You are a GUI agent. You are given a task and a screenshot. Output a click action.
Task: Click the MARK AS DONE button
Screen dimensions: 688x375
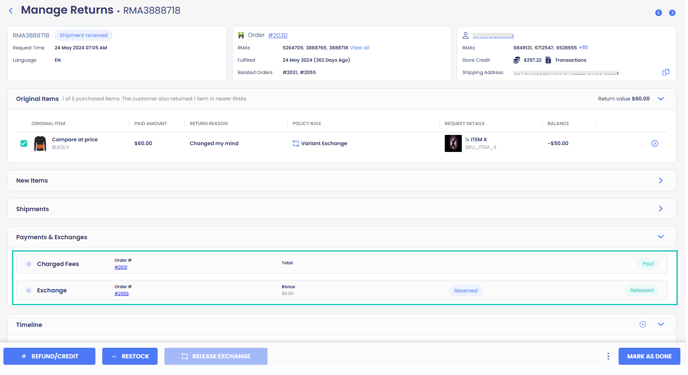click(x=649, y=357)
